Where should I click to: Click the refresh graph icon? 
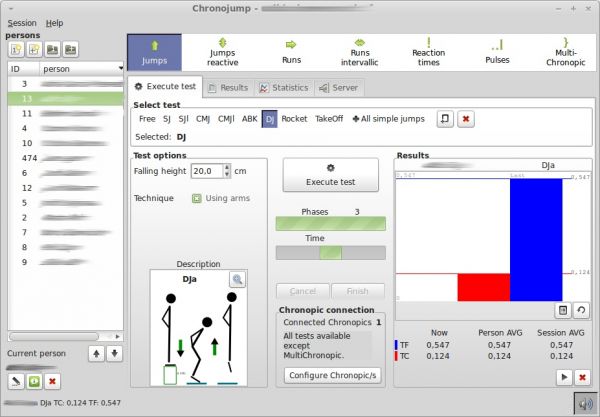tap(581, 310)
